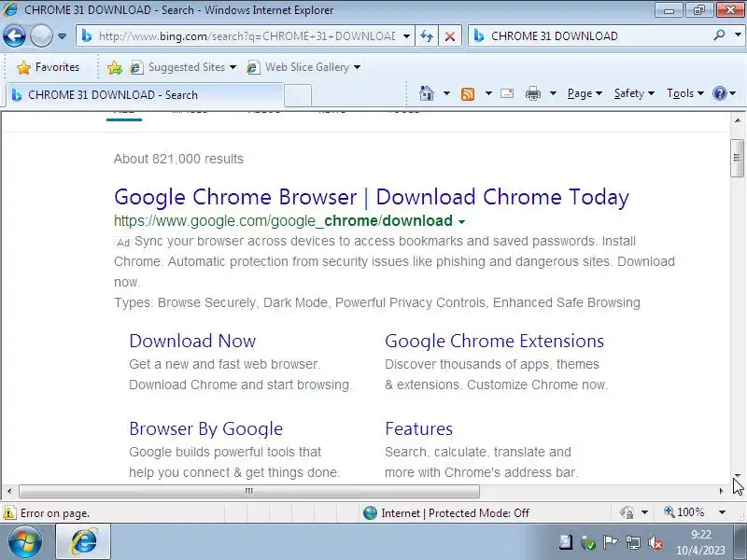Expand the Print dropdown arrow
747x560 pixels.
point(553,93)
